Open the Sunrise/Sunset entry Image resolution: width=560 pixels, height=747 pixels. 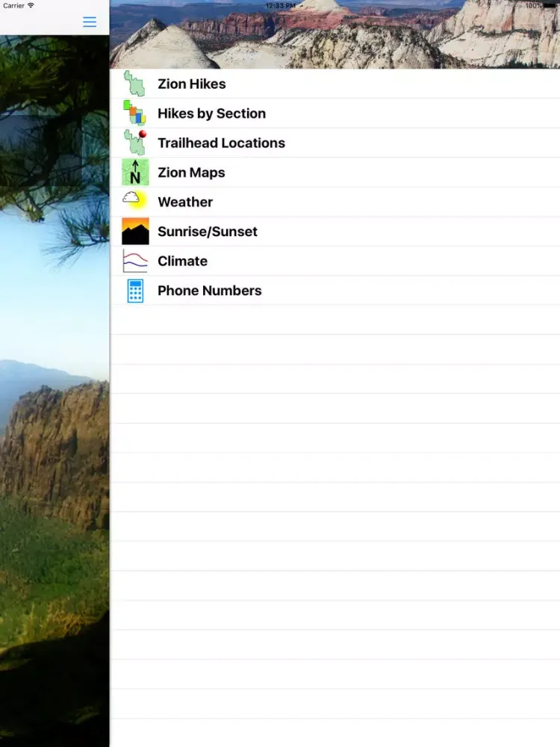coord(335,232)
